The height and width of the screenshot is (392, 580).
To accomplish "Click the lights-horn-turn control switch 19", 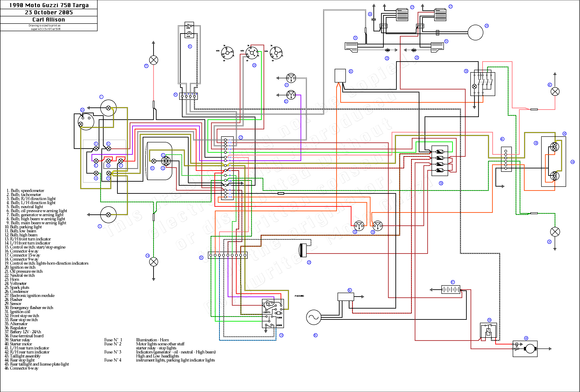I will click(273, 314).
